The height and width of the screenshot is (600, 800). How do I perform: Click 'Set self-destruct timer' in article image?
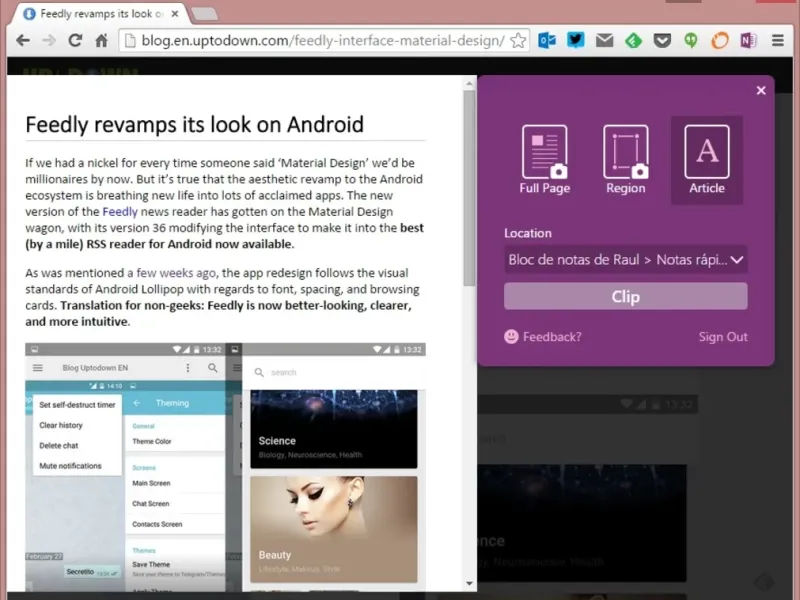point(78,405)
